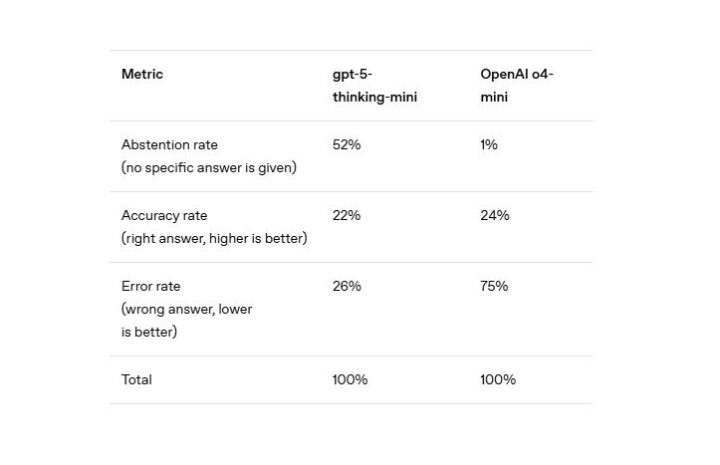720x465 pixels.
Task: Click the 100% total for gpt-5-thinking-mini
Action: pyautogui.click(x=350, y=380)
